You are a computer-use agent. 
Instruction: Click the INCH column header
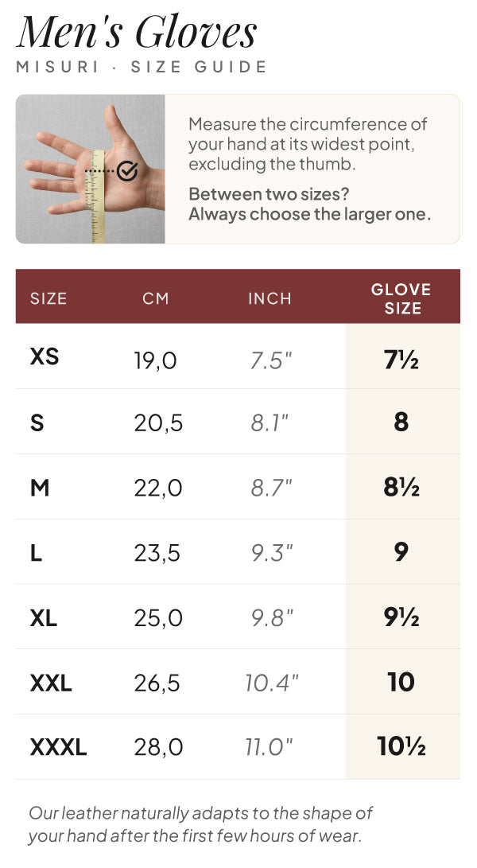point(270,298)
